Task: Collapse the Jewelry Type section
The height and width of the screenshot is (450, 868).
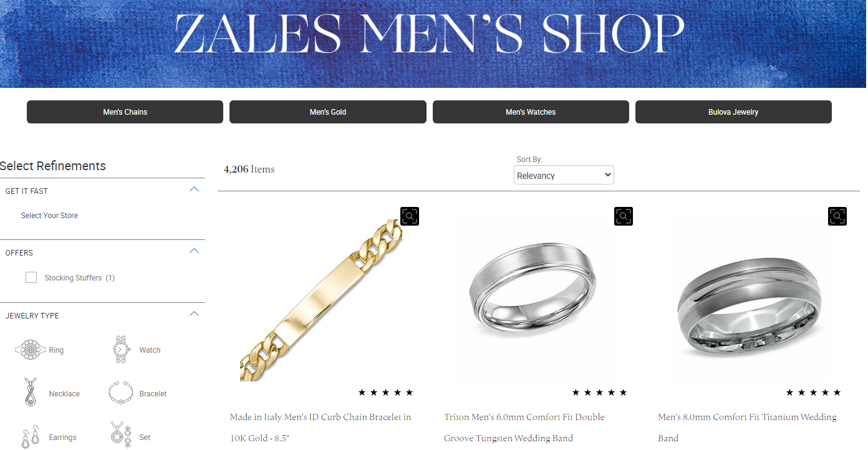Action: [195, 314]
